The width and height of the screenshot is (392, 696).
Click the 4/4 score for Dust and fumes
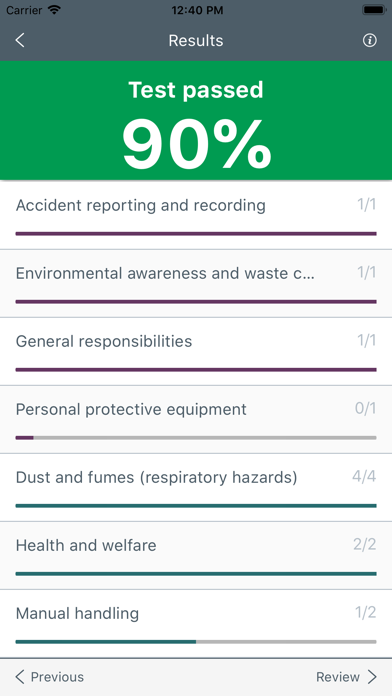coord(364,477)
